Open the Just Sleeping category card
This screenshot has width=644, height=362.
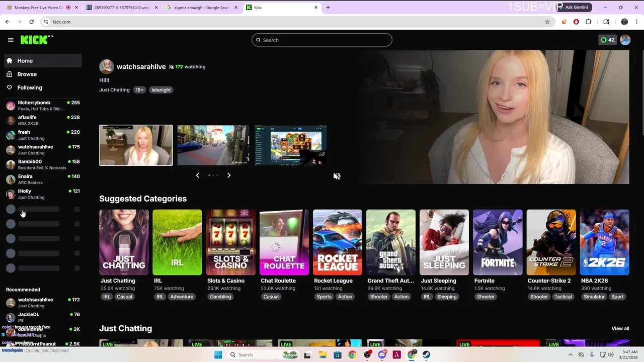pos(444,242)
